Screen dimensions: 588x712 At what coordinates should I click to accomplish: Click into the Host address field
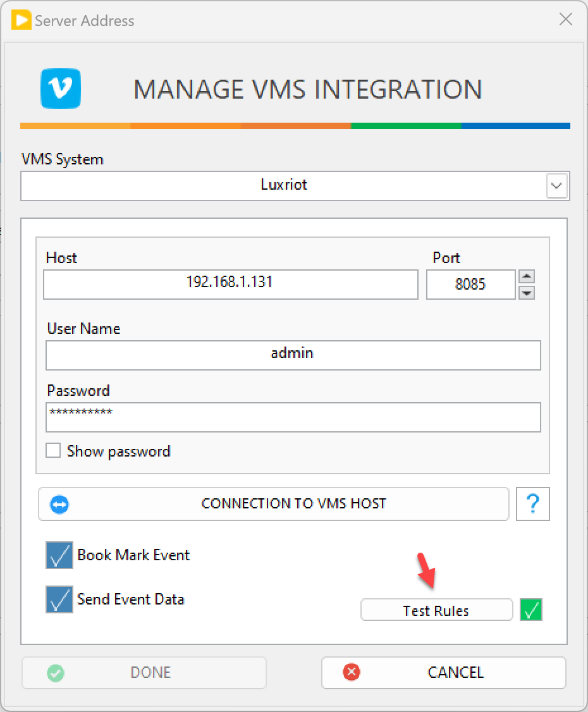click(230, 285)
